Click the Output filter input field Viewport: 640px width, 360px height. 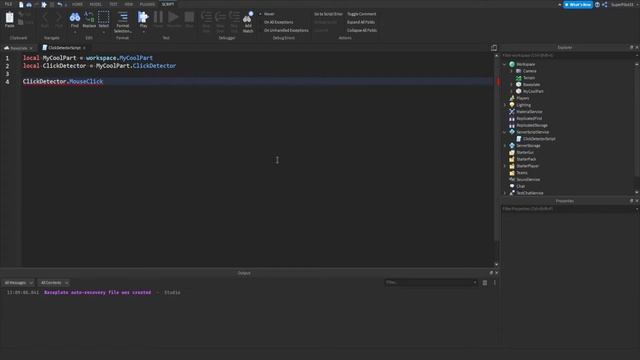431,282
